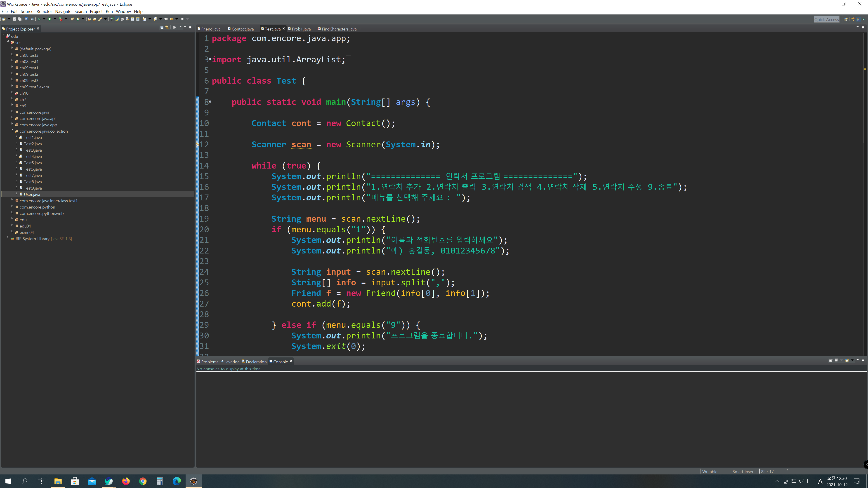Click the Quick Access search field
Image resolution: width=868 pixels, height=488 pixels.
(x=826, y=19)
